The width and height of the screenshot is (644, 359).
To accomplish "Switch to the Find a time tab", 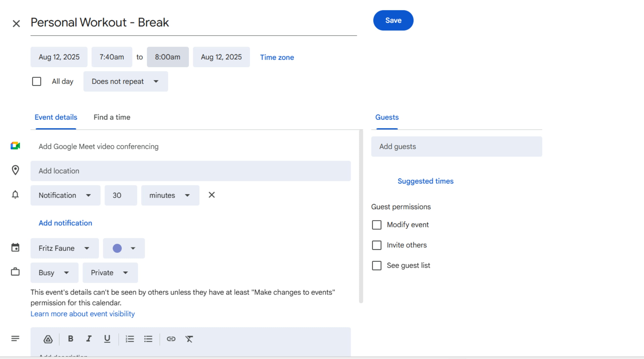I will (x=112, y=117).
